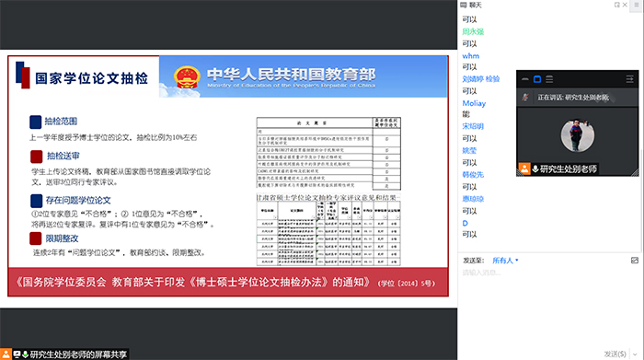Click green mic icon in screen share bar

(25, 354)
